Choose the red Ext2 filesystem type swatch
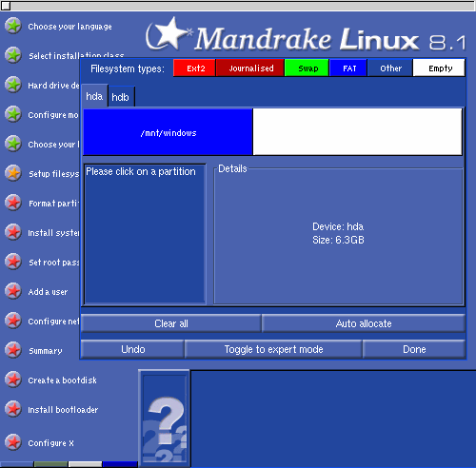Viewport: 476px width, 468px height. coord(194,68)
